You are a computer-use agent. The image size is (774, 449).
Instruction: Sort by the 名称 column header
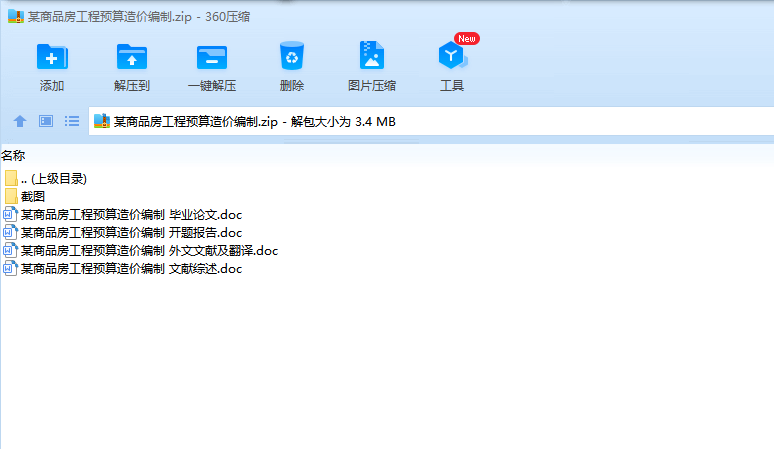pyautogui.click(x=13, y=155)
